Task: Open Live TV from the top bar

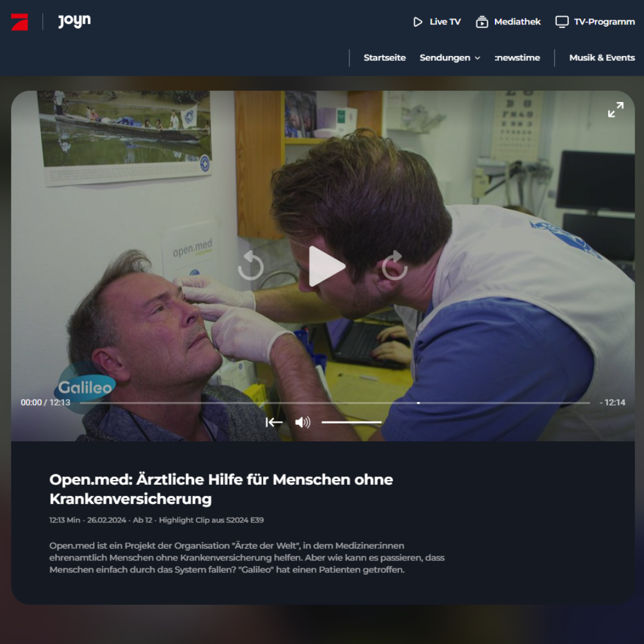Action: click(x=437, y=22)
